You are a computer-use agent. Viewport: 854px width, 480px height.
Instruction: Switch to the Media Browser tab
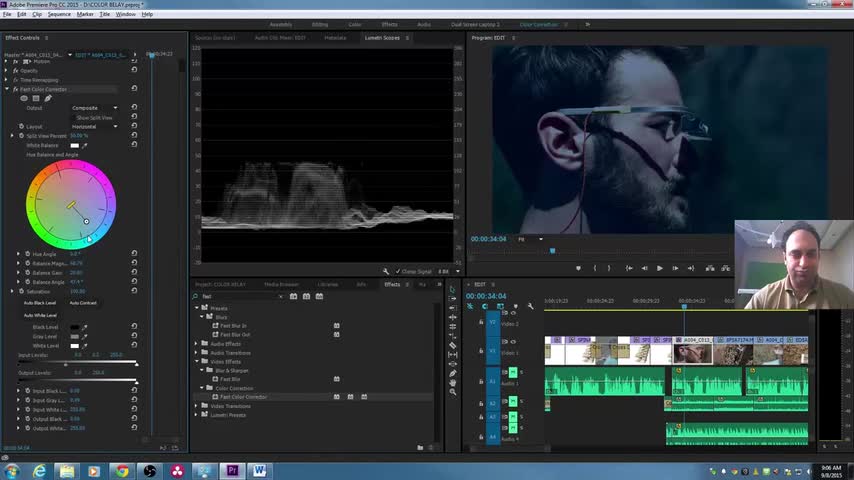[281, 284]
